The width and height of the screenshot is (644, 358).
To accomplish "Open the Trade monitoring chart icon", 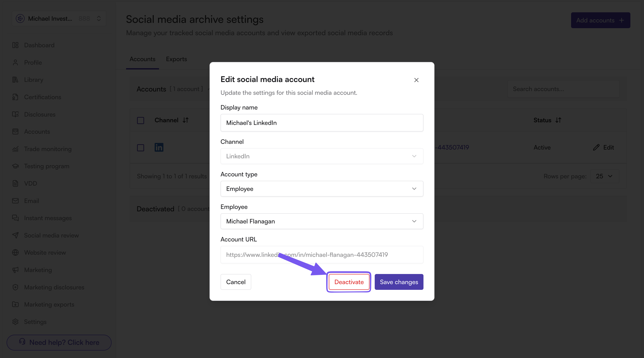I will (15, 149).
